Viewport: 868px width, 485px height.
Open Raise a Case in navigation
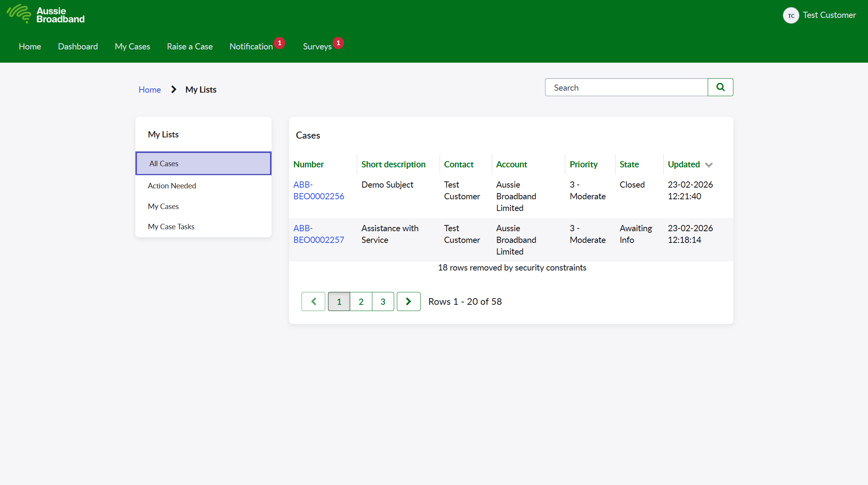pos(189,46)
